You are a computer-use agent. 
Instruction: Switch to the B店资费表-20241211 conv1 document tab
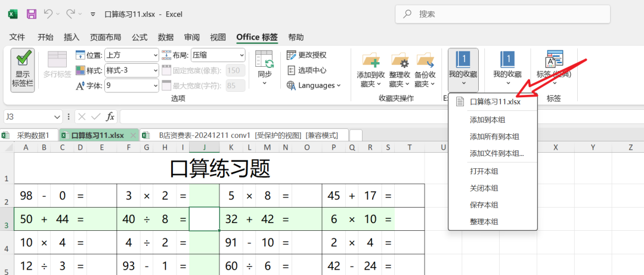(244, 135)
